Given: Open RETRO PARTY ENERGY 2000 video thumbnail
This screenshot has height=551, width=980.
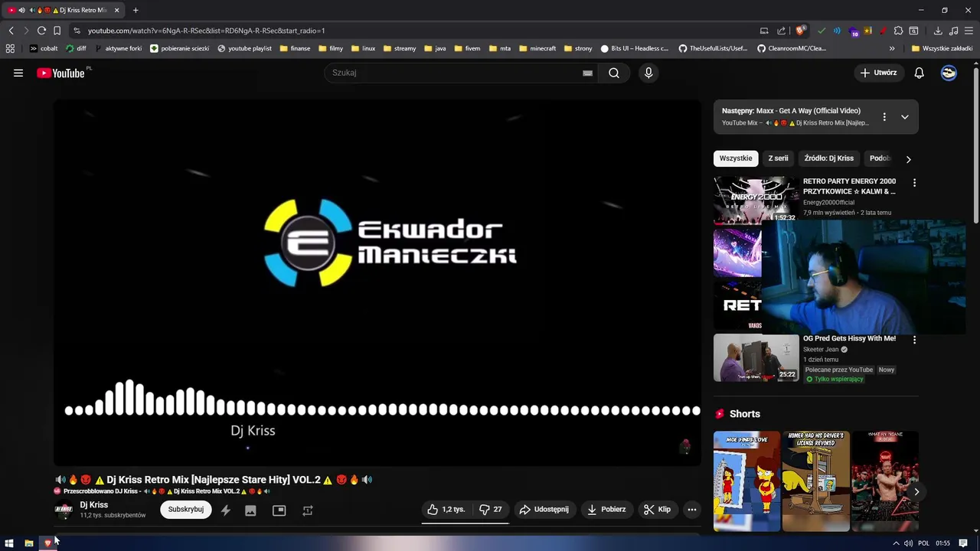Looking at the screenshot, I should point(756,199).
